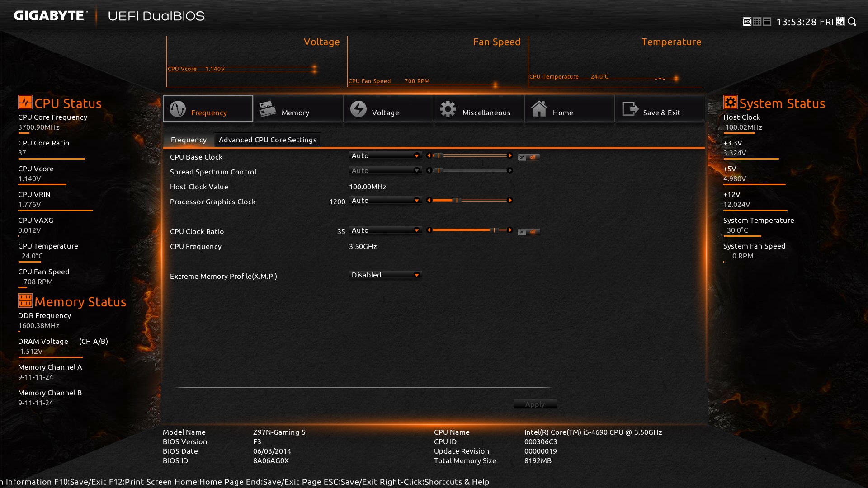Click the F10:Save/Exit hint in footer
The height and width of the screenshot is (488, 868).
coord(80,482)
